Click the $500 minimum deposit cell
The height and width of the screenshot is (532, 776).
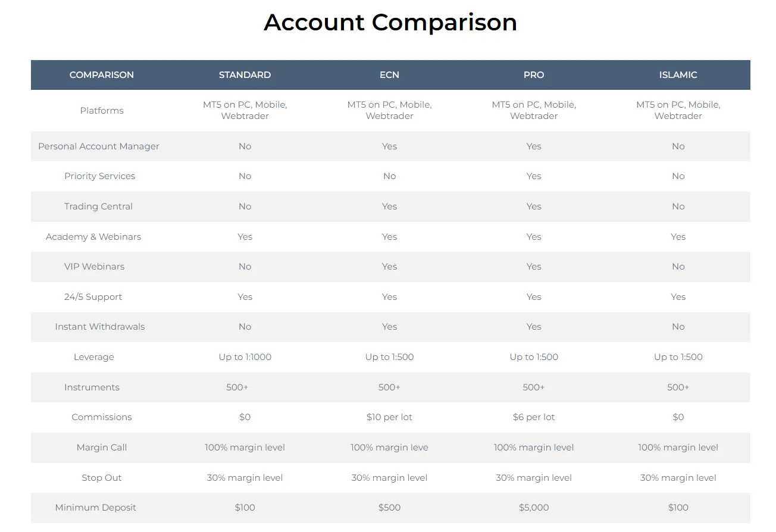[x=389, y=508]
